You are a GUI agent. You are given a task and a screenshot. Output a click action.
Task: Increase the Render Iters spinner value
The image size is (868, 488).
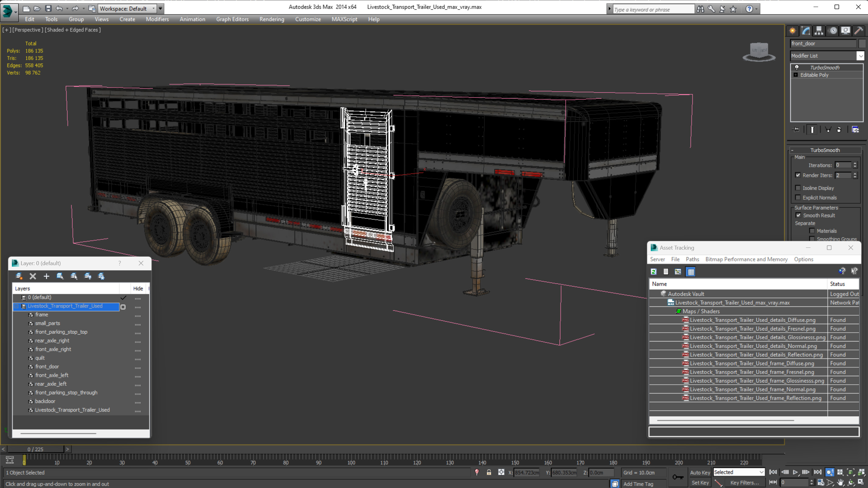click(855, 173)
